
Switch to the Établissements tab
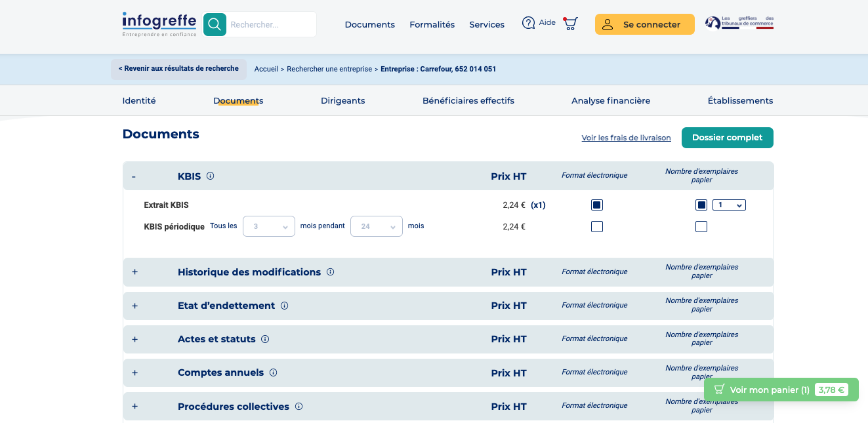[740, 100]
